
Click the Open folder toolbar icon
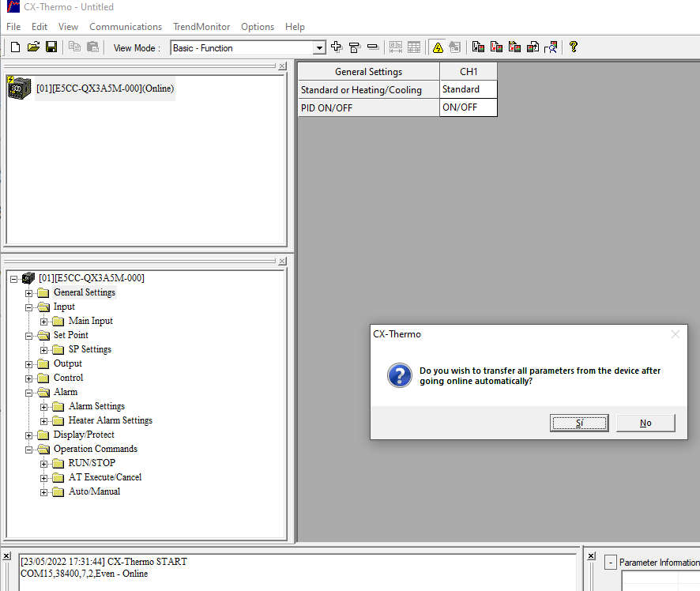coord(33,47)
